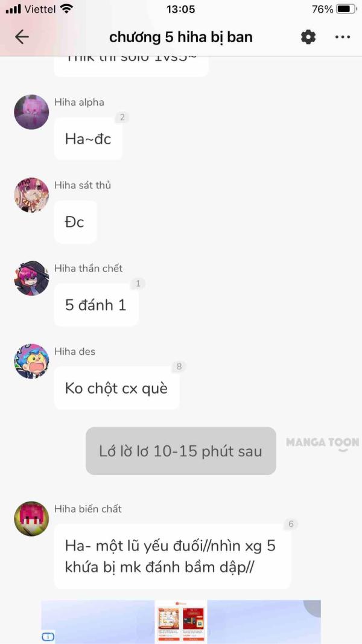Viewport: 362px width, 644px height.
Task: Open comment count 8 on Ko chột message
Action: click(179, 366)
